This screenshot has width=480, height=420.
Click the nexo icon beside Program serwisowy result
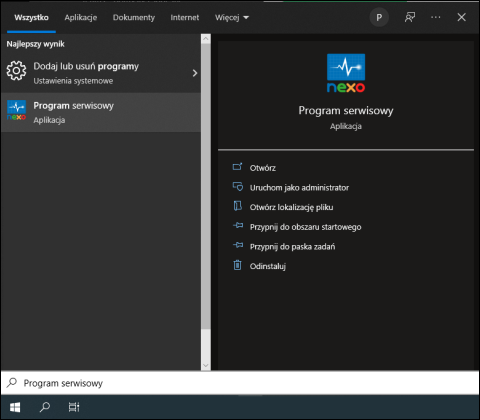coord(16,110)
